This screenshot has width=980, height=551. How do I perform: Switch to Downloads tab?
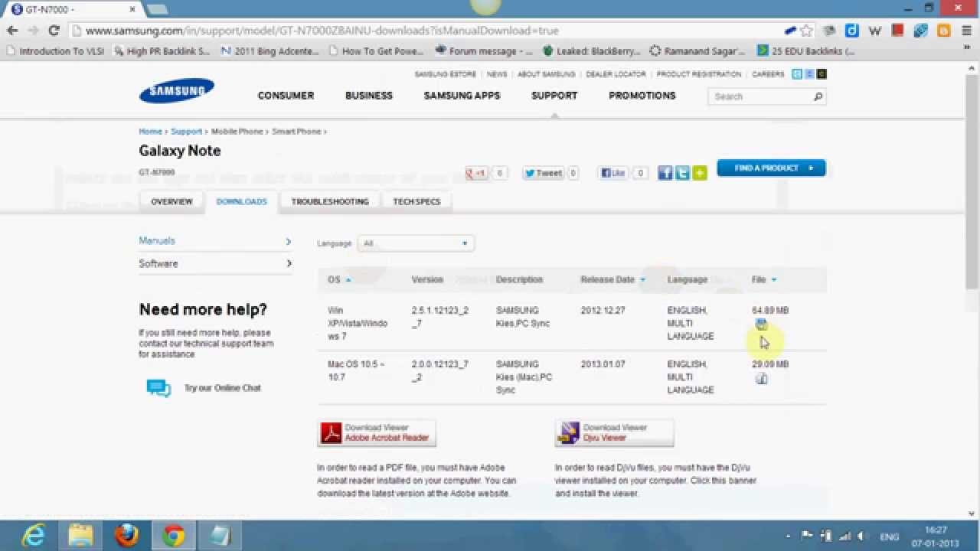(x=241, y=201)
